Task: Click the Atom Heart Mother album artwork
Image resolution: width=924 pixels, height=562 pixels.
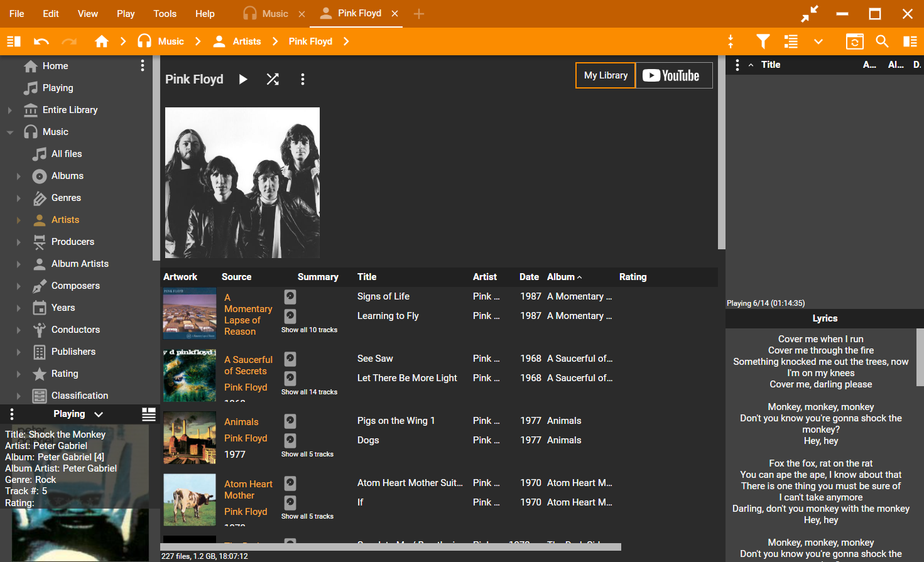Action: 189,500
